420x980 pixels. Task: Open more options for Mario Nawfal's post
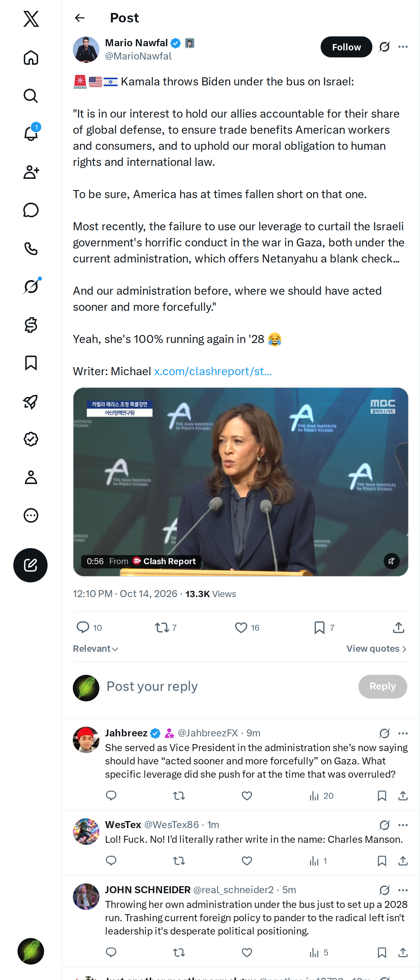(x=403, y=47)
